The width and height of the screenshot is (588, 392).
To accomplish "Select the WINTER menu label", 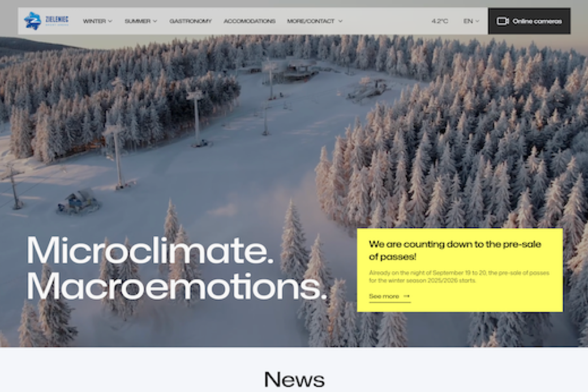I will 94,21.
